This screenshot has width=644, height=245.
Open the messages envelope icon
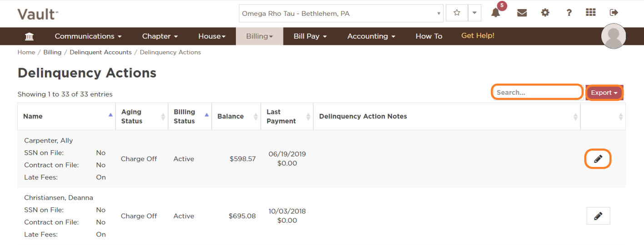522,13
